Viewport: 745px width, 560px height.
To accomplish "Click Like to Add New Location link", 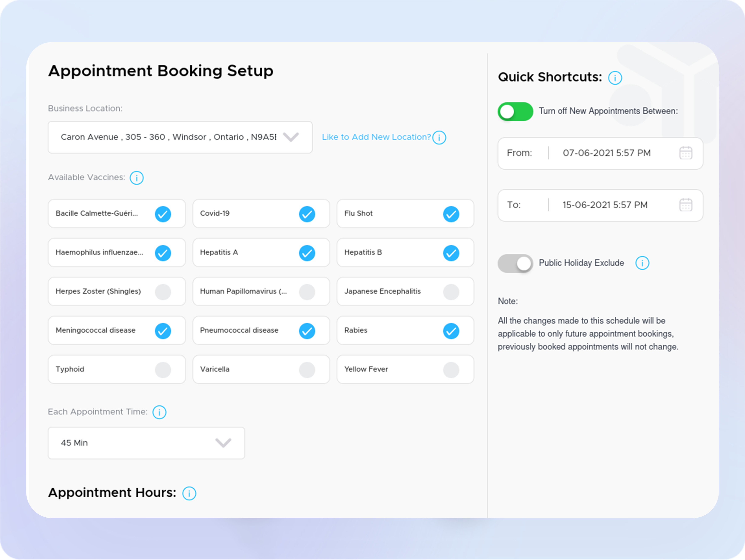I will pyautogui.click(x=376, y=137).
